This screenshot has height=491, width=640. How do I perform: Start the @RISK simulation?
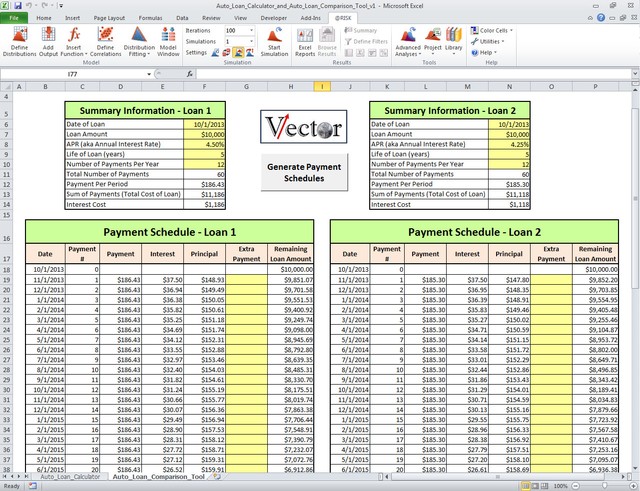click(x=274, y=41)
